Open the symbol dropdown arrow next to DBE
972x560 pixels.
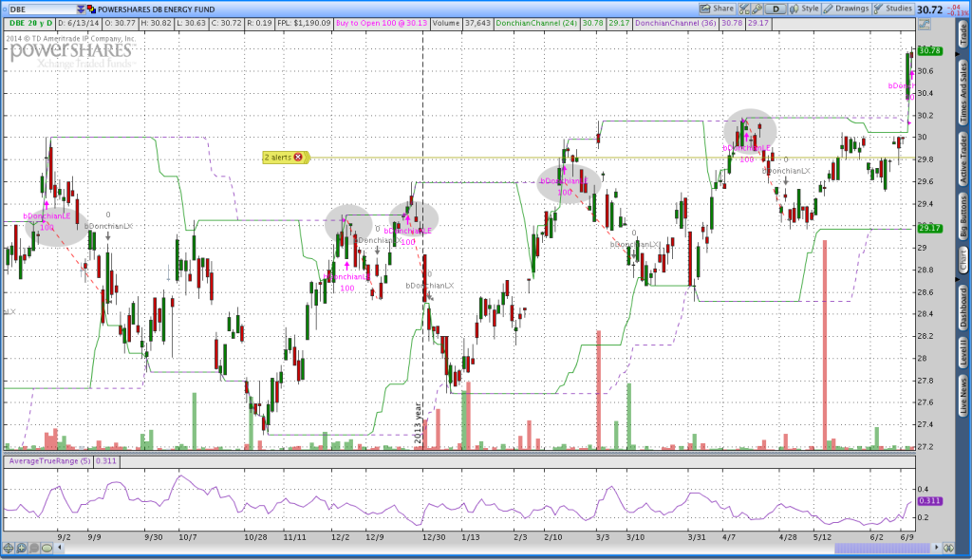point(81,9)
